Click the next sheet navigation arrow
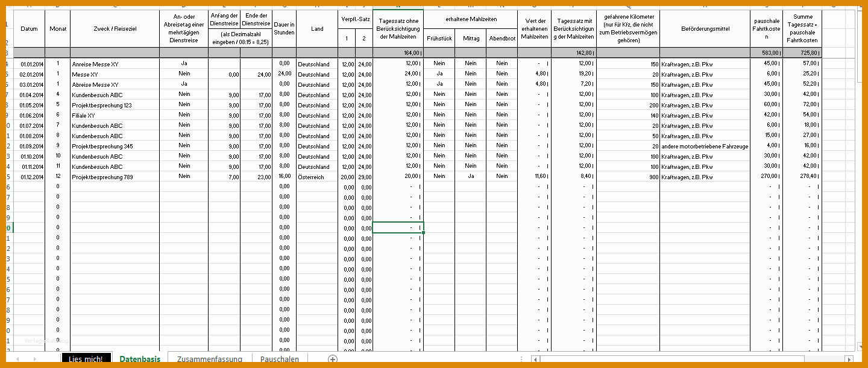The image size is (868, 368). (x=34, y=359)
